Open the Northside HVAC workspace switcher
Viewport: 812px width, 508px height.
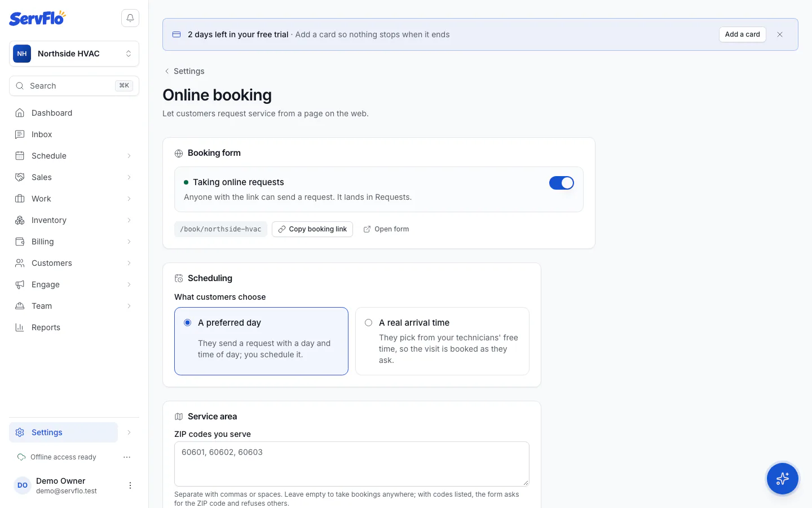click(x=74, y=54)
